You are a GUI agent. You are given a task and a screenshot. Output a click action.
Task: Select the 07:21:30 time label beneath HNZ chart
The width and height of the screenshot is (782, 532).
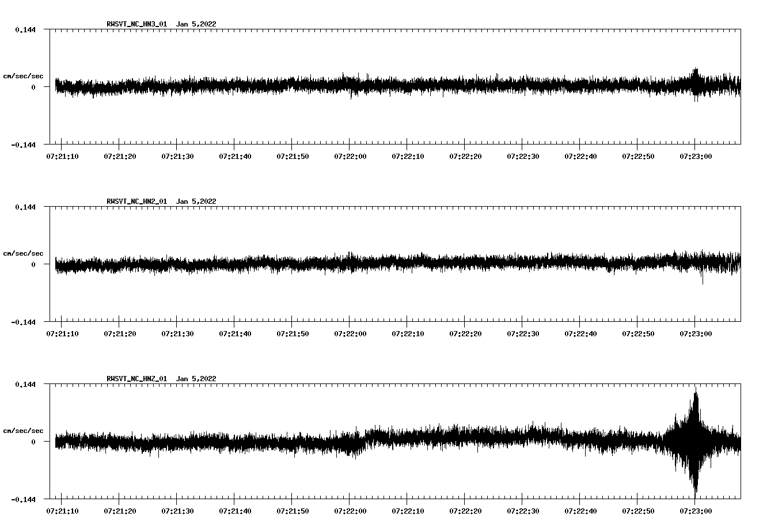(x=177, y=511)
